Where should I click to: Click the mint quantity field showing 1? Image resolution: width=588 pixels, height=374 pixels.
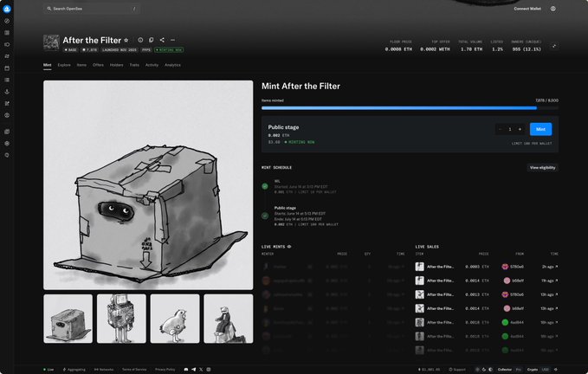(510, 129)
